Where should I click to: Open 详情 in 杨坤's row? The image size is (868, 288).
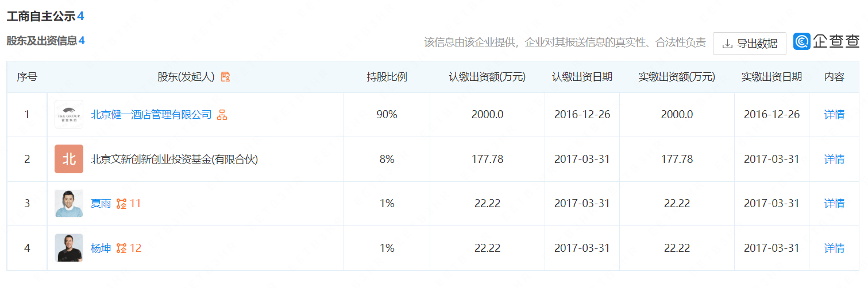[834, 248]
